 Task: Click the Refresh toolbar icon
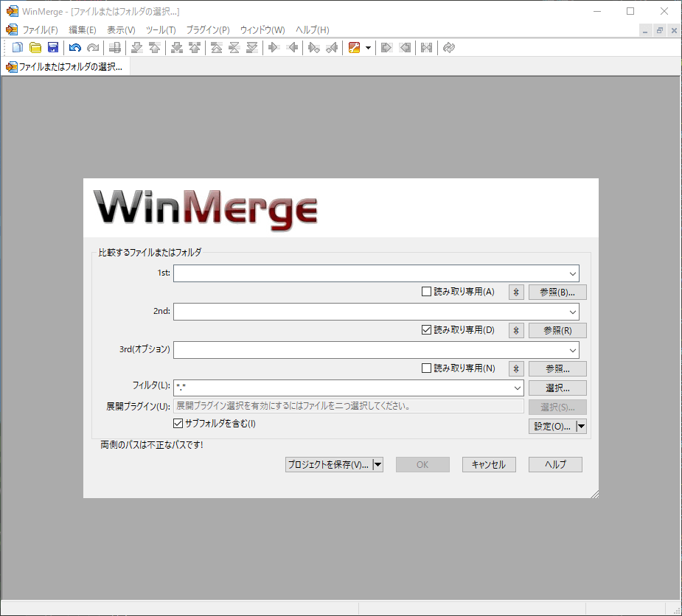point(449,47)
